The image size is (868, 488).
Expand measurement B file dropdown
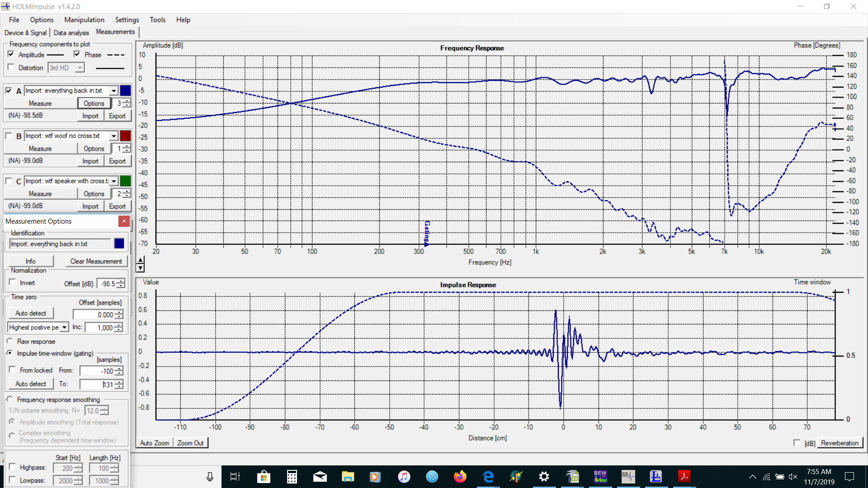coord(114,136)
